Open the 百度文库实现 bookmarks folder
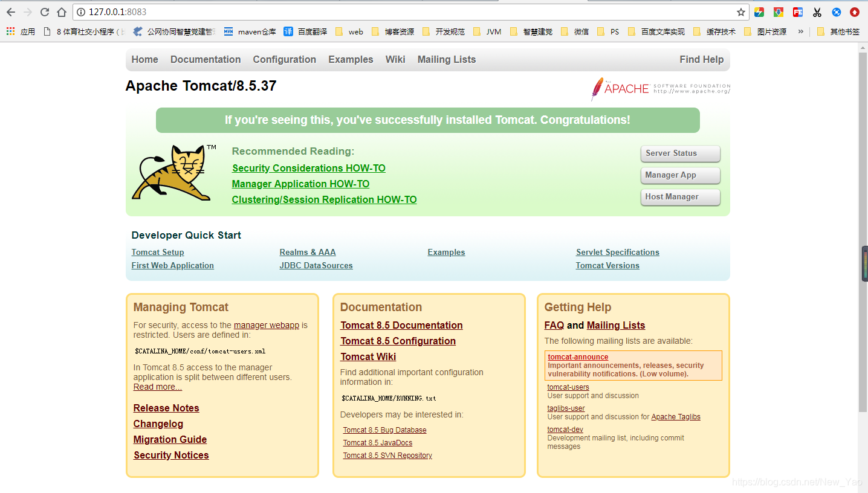 click(656, 31)
